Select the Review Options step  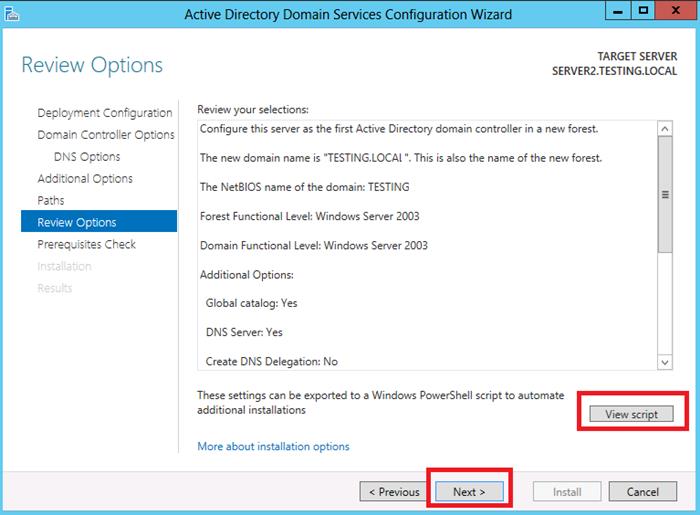pos(99,222)
